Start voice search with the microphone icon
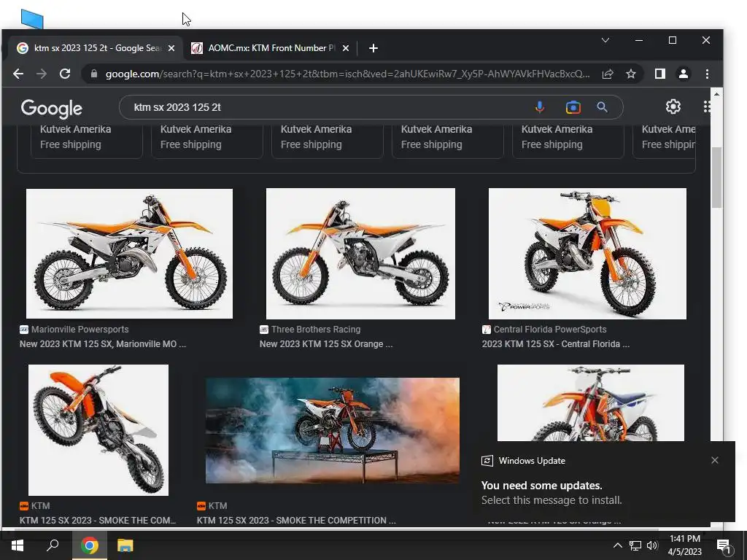Screen dimensions: 747x560 pyautogui.click(x=539, y=107)
